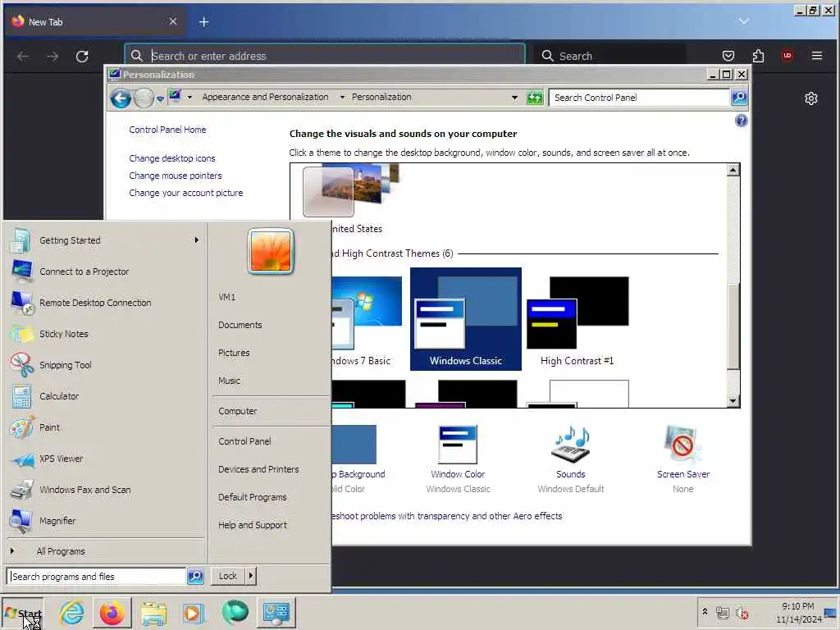Open Windows Media Player on taskbar

click(x=194, y=613)
